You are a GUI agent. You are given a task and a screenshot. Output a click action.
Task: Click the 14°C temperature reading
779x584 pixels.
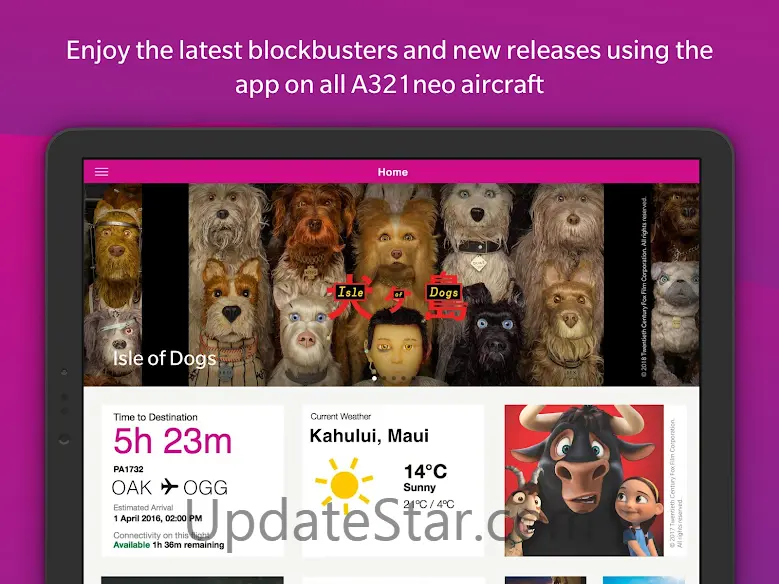coord(425,471)
